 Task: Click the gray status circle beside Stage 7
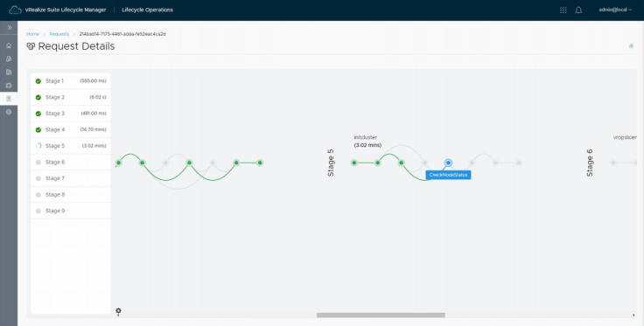[x=38, y=178]
